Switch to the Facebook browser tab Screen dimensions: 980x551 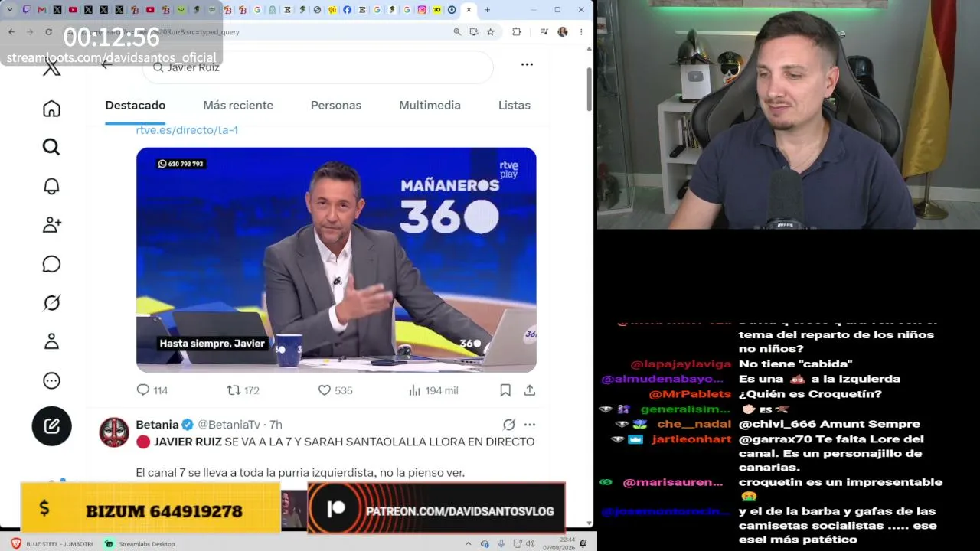point(347,10)
